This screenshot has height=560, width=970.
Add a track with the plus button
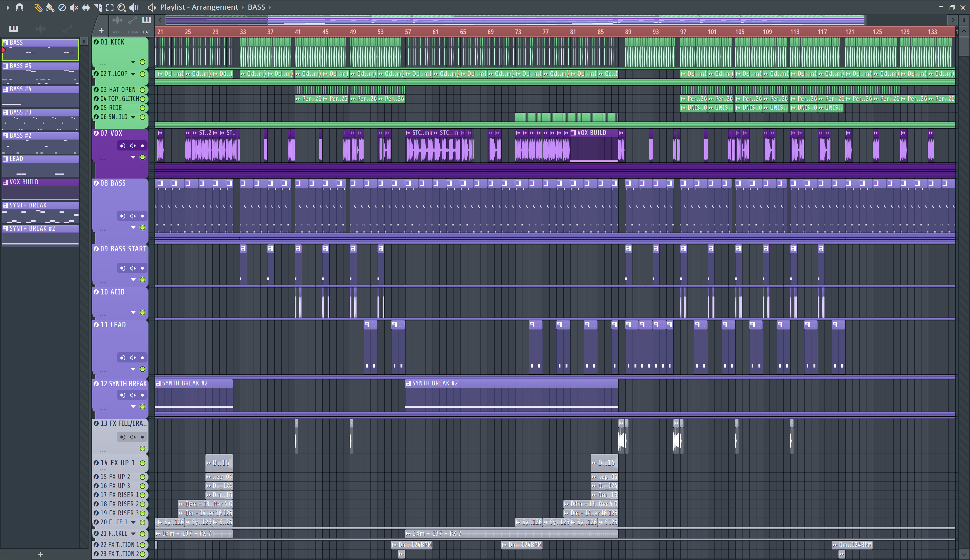coord(101,30)
